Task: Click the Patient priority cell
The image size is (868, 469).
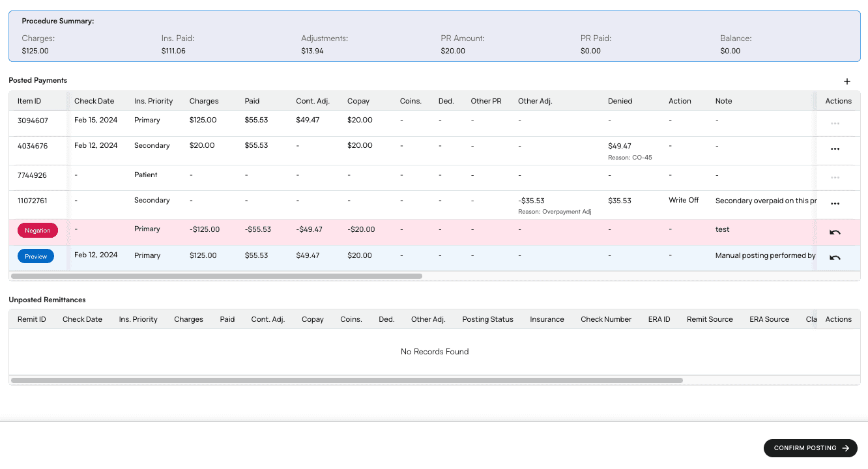Action: pyautogui.click(x=146, y=175)
